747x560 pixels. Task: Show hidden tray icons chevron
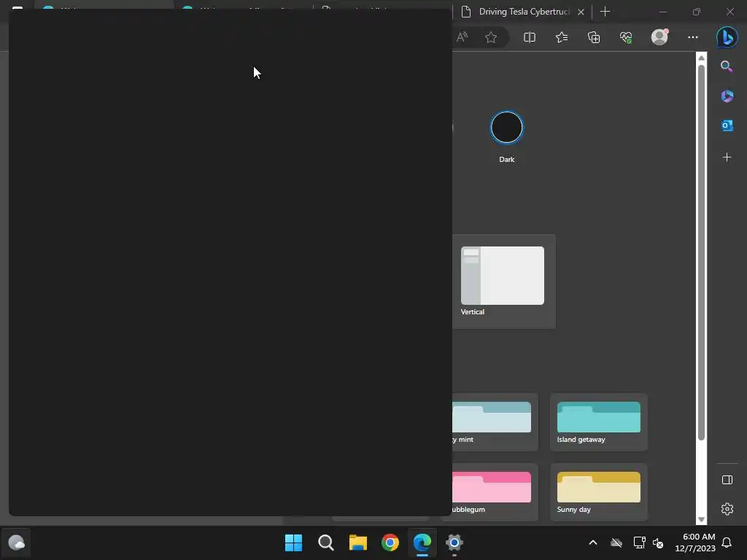tap(592, 542)
